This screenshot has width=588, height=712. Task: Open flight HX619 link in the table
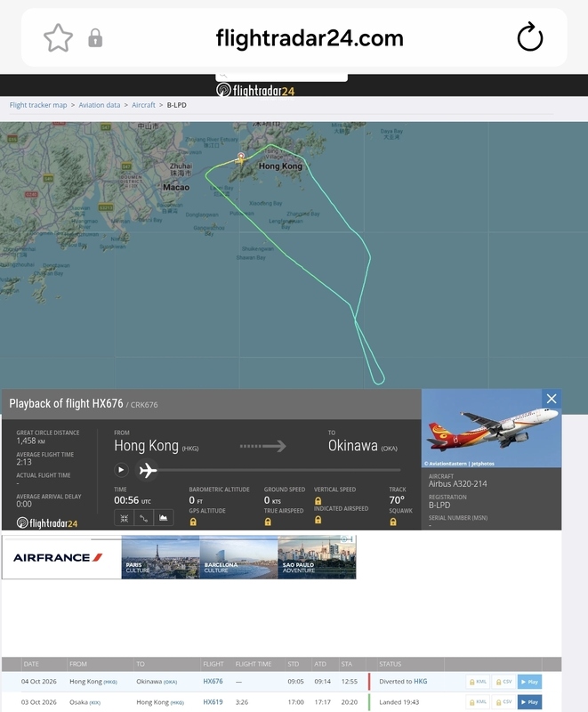pos(213,702)
